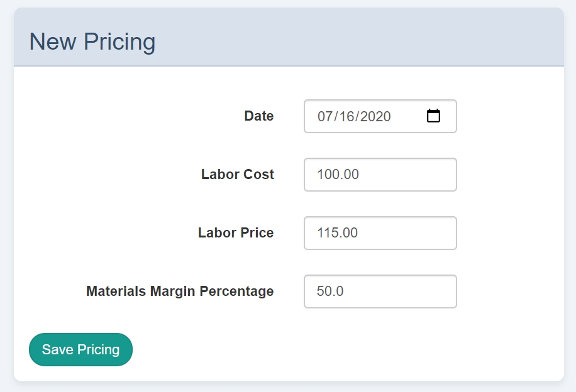Select the day segment "16" in Date
This screenshot has height=392, width=576.
point(345,116)
